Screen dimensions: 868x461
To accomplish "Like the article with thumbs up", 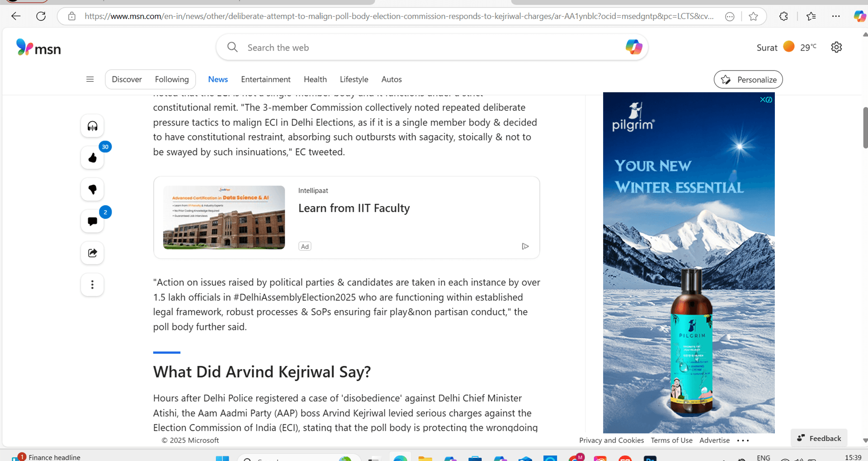I will 92,158.
